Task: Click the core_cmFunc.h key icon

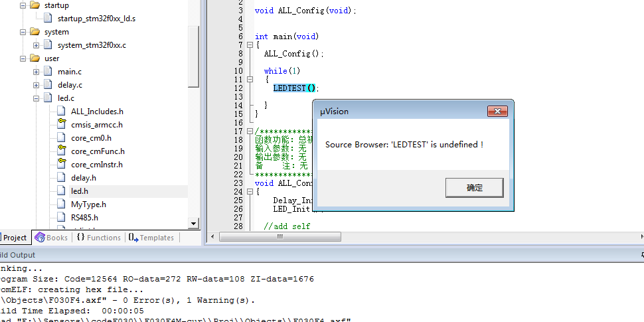Action: (61, 151)
